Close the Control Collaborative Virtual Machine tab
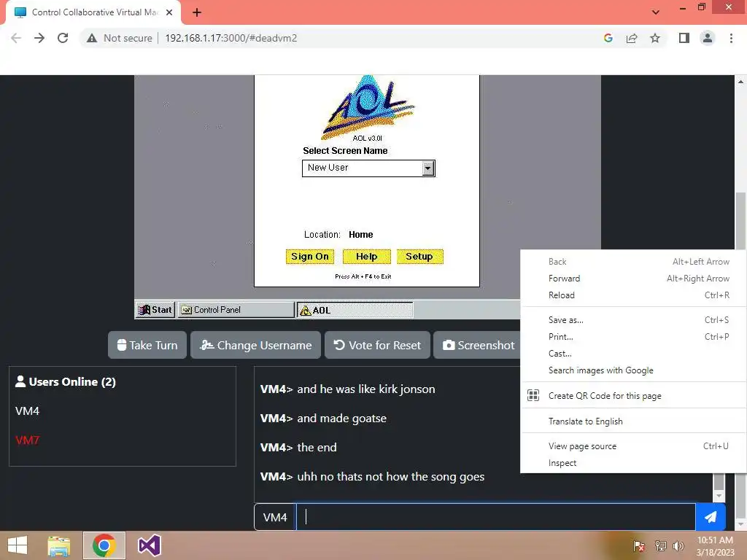 pos(169,12)
